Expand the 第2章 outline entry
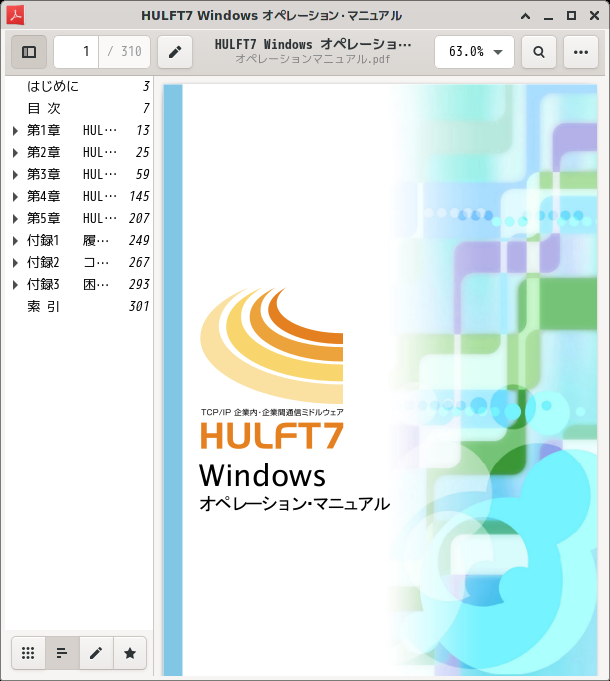 pos(15,152)
